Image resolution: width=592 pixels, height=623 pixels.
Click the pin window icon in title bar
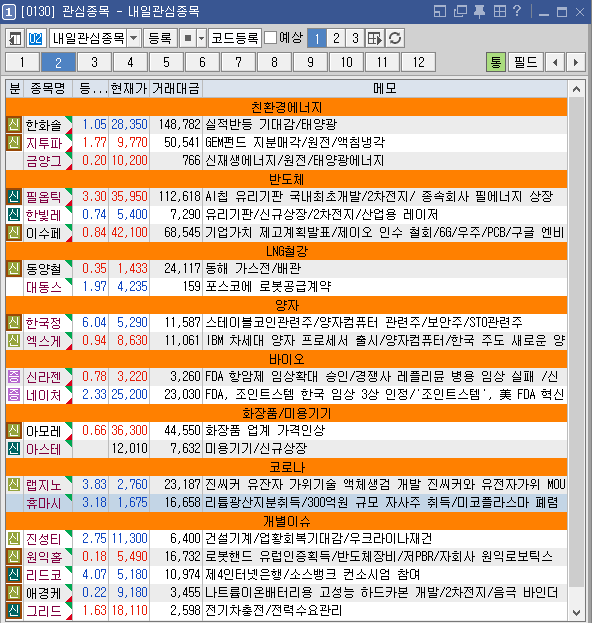(x=480, y=12)
